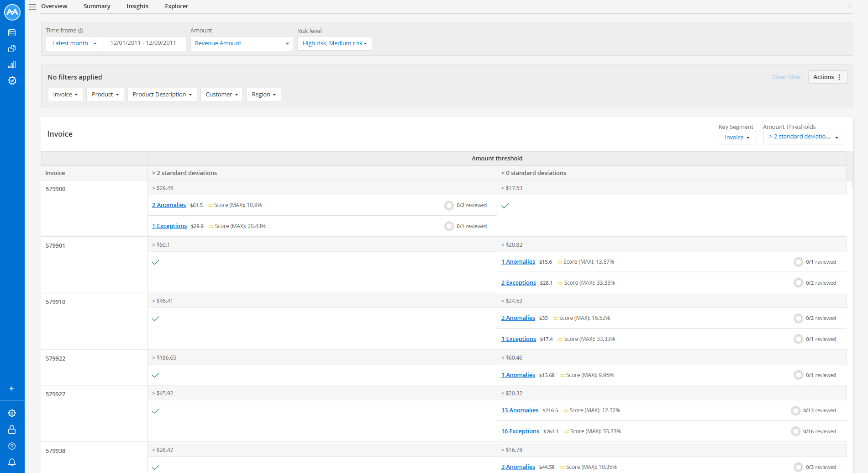The width and height of the screenshot is (868, 473).
Task: Open 2 Anomalies link for invoice 579910
Action: 518,318
